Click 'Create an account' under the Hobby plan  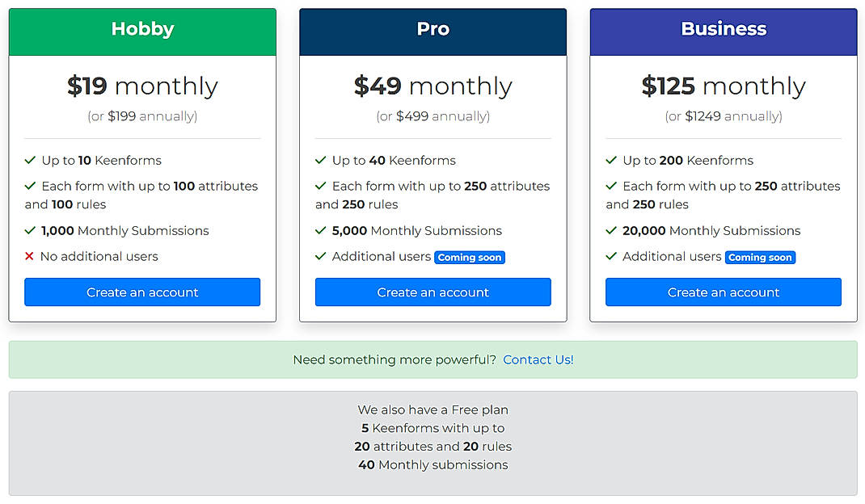click(141, 292)
